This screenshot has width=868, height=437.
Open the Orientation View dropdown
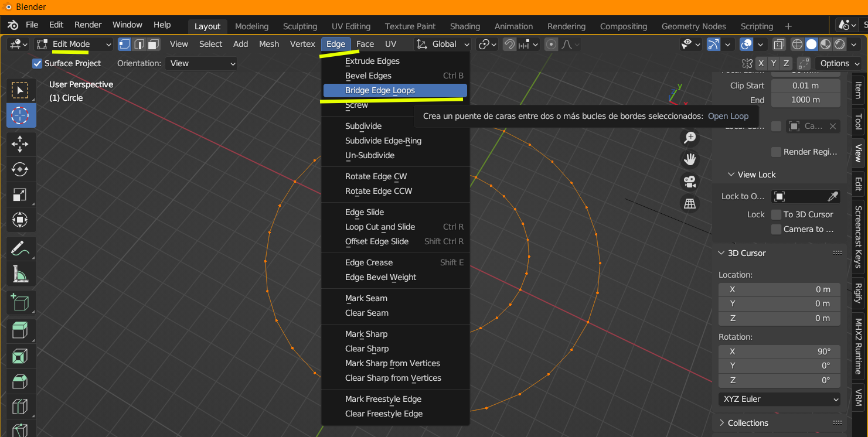(x=201, y=63)
